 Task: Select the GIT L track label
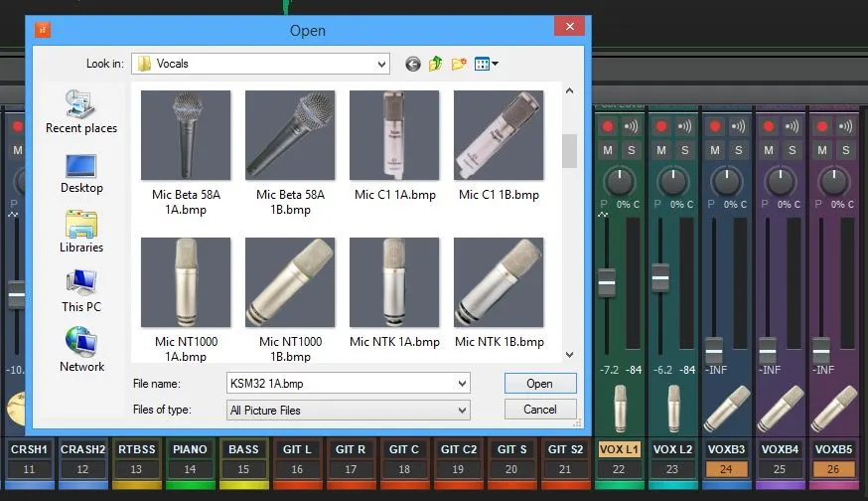[x=297, y=449]
